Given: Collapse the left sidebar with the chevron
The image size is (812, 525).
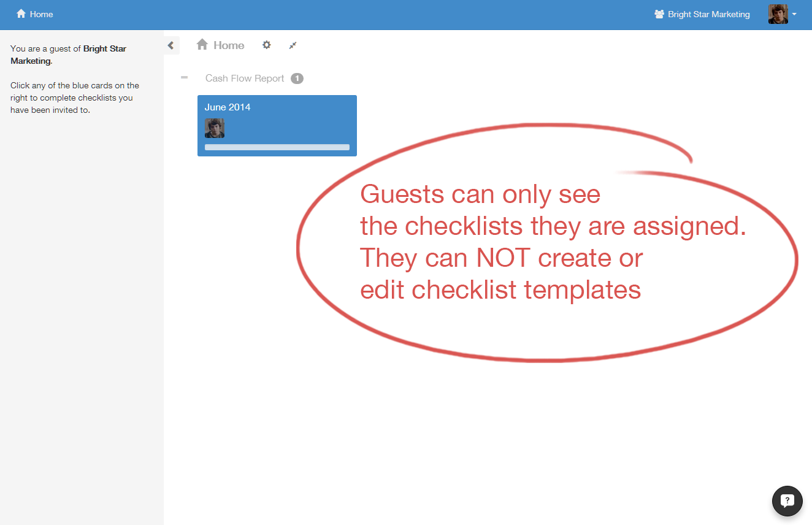Looking at the screenshot, I should pos(171,45).
